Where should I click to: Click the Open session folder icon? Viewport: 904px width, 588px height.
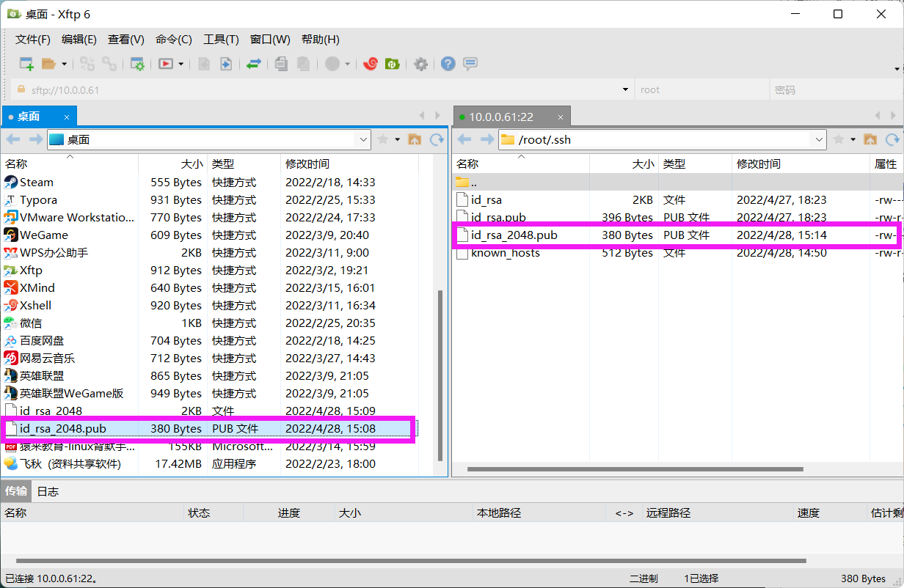(x=49, y=64)
